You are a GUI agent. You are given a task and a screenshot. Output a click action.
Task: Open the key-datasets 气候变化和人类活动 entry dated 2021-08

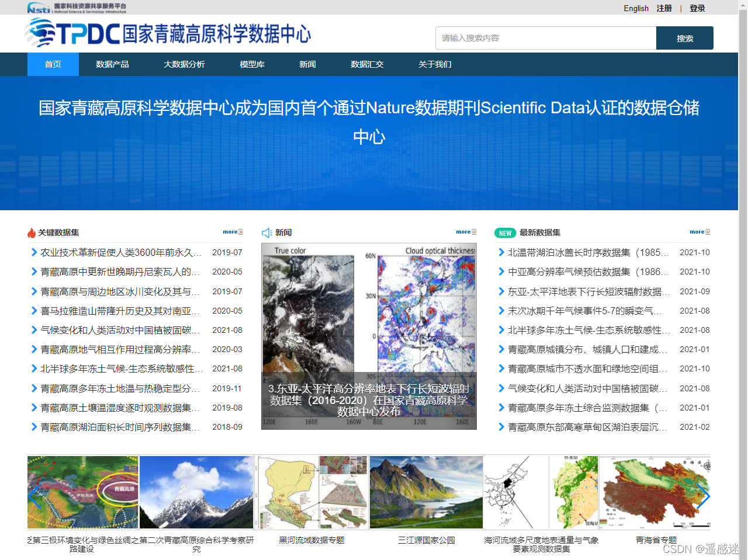point(121,330)
